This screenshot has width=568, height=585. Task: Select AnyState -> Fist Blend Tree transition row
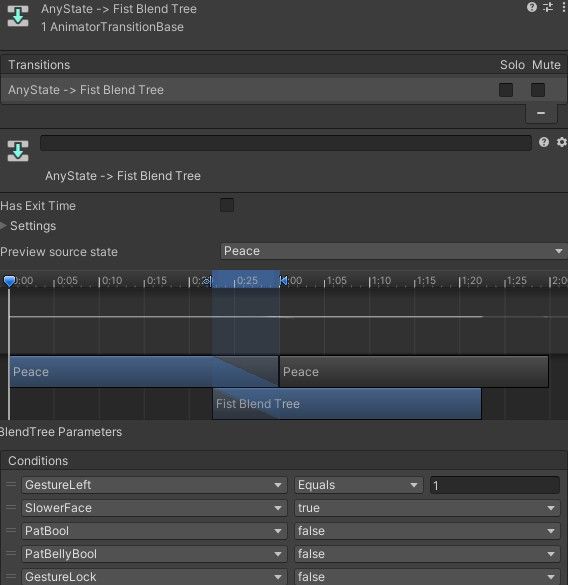pyautogui.click(x=284, y=90)
